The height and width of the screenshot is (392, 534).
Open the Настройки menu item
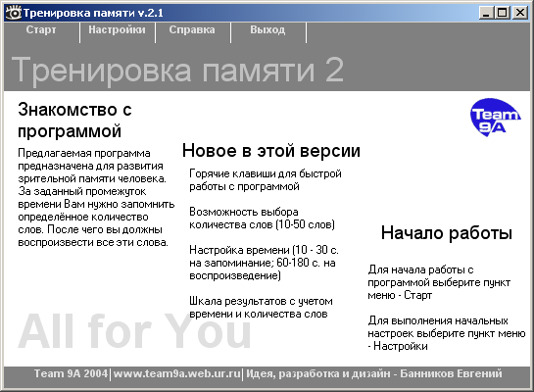[x=117, y=30]
